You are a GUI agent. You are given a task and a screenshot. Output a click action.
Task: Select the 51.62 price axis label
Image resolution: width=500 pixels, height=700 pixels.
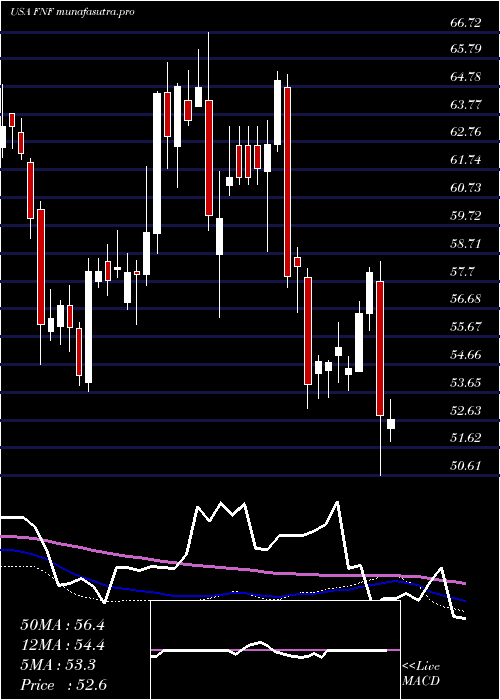click(x=466, y=438)
